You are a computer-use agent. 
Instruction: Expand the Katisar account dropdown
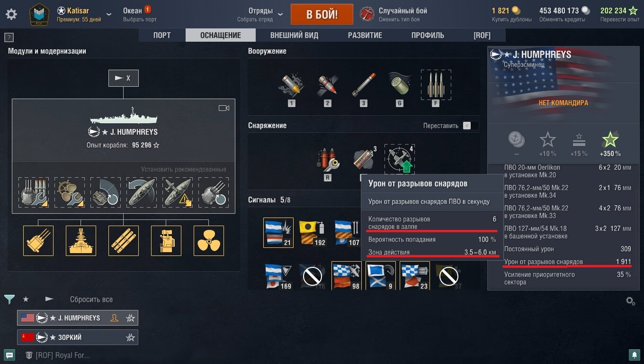point(109,14)
